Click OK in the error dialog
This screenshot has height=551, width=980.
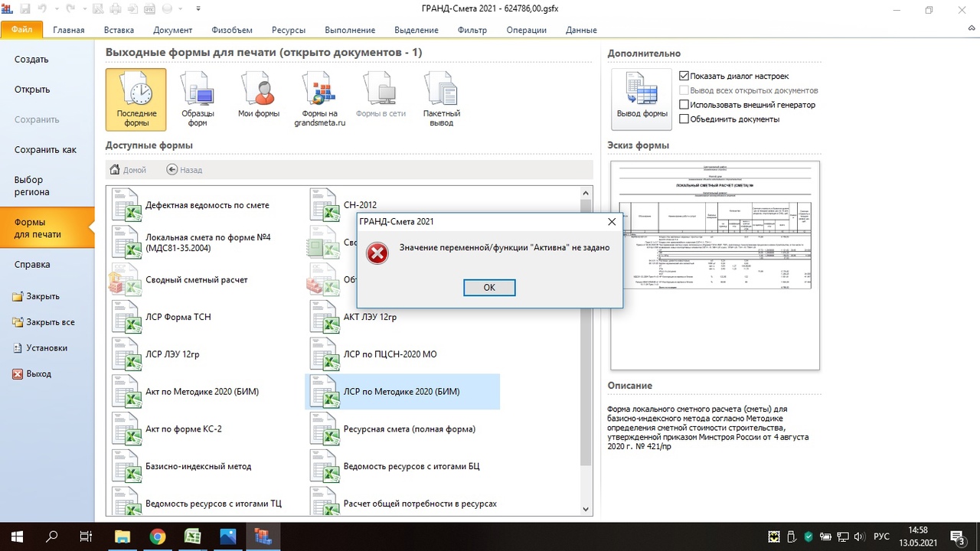click(489, 287)
